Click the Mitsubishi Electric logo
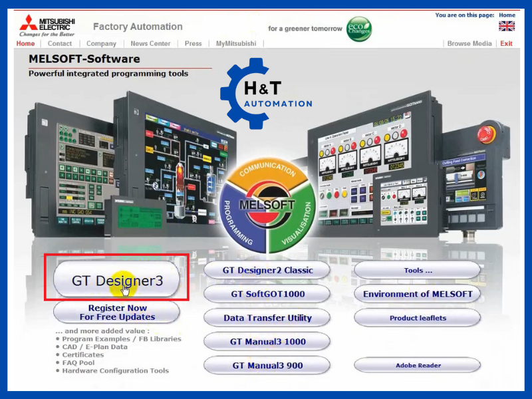The height and width of the screenshot is (399, 532). [x=47, y=27]
